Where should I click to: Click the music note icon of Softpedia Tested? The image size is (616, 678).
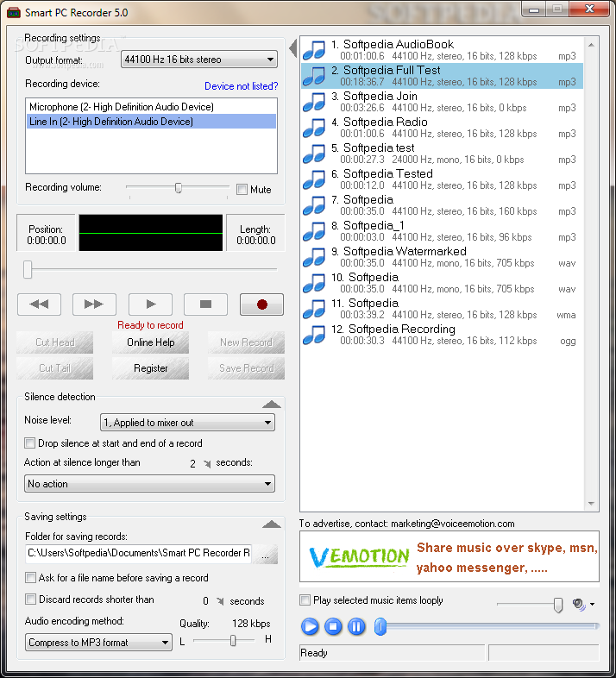click(314, 179)
